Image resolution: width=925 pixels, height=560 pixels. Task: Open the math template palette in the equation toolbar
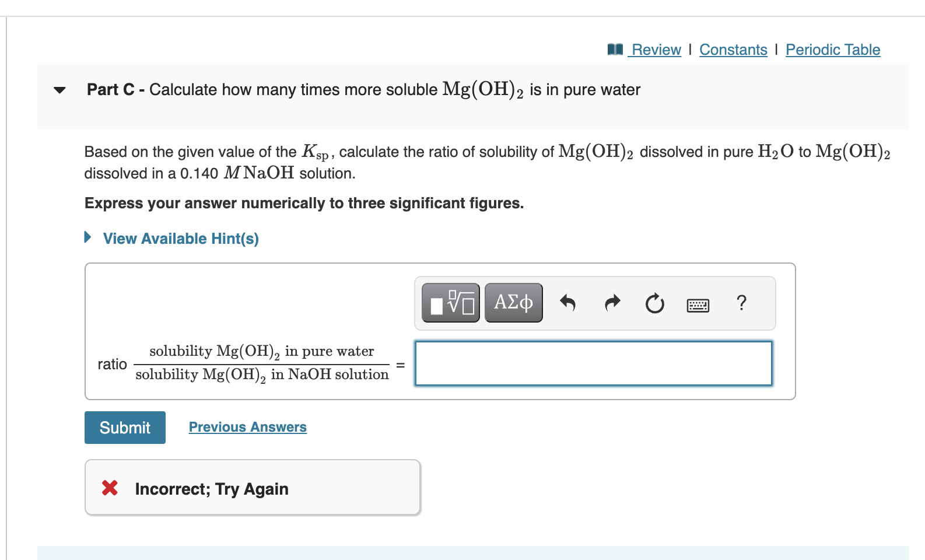(450, 302)
